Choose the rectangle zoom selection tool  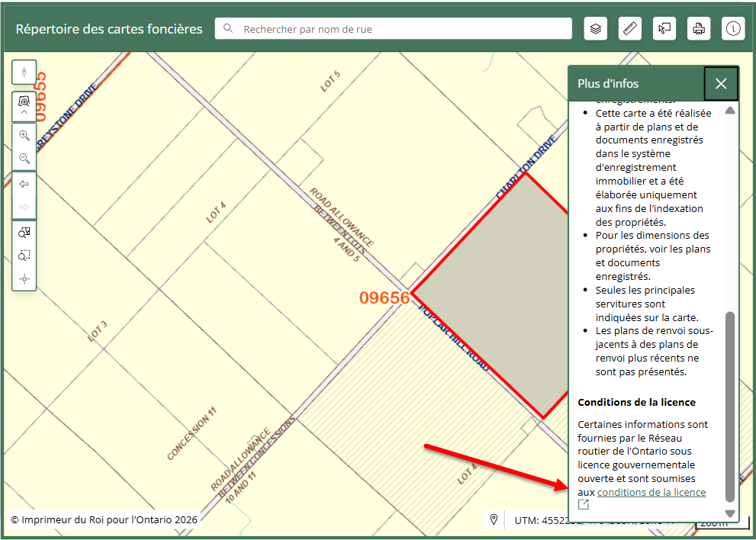[24, 256]
